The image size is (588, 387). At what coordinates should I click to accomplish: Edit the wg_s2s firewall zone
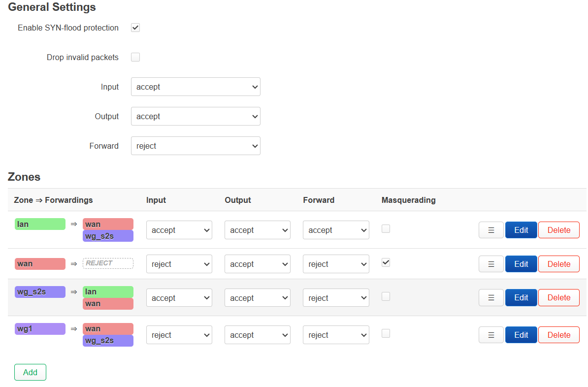click(521, 297)
